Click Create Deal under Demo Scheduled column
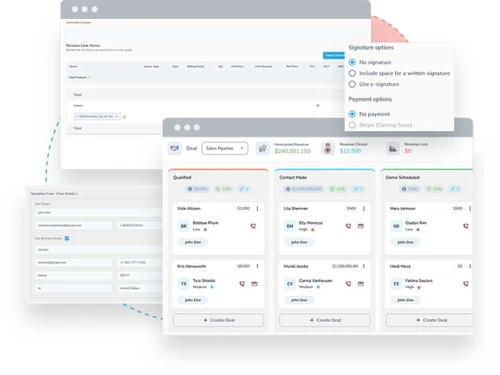 point(429,320)
